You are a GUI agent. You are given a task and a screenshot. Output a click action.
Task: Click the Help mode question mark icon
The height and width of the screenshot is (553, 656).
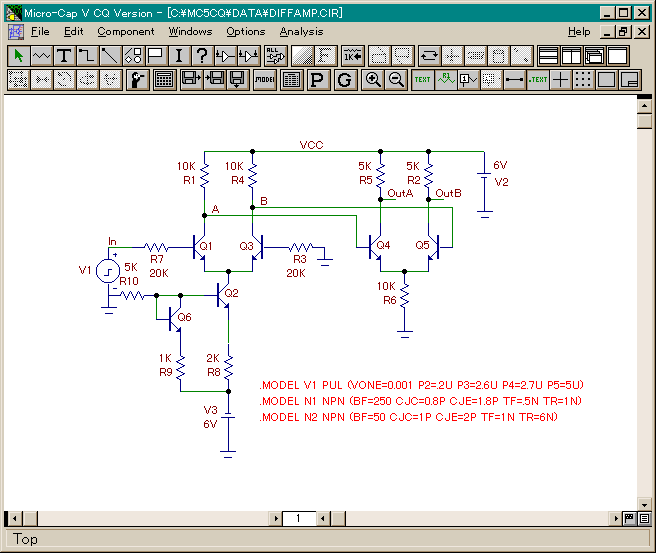point(202,55)
